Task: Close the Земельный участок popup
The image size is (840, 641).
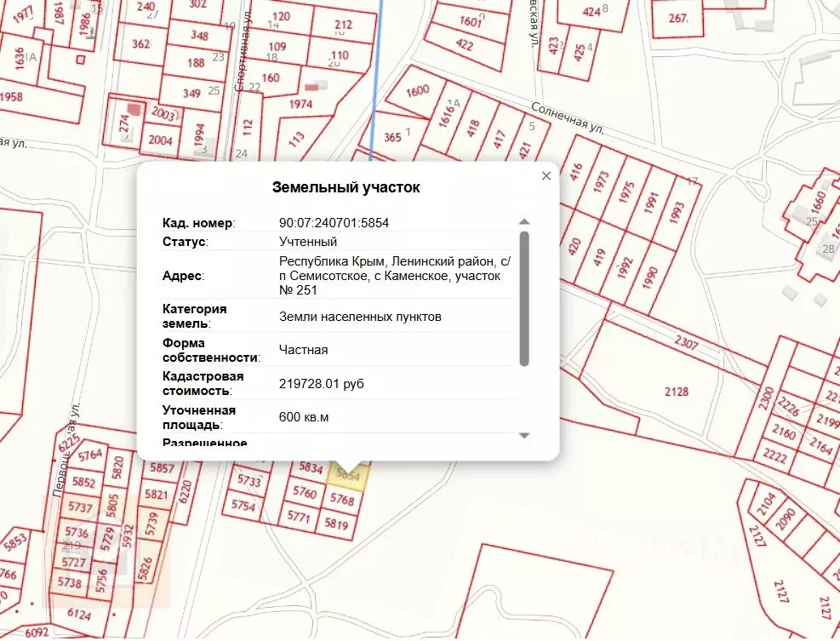Action: point(546,176)
